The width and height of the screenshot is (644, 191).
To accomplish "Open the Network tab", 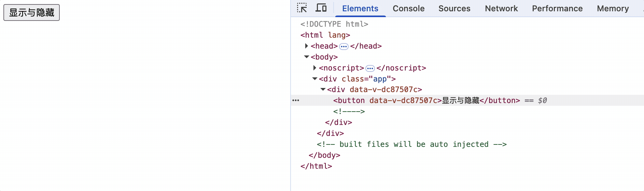I will [x=501, y=9].
